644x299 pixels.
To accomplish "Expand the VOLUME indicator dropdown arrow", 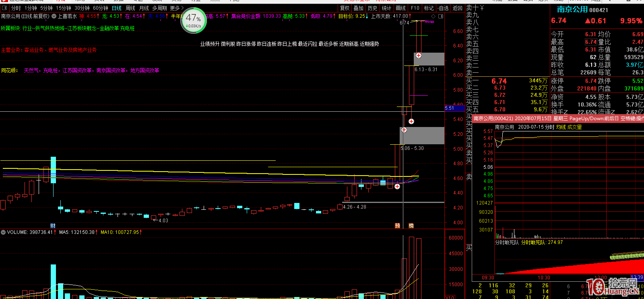I will click(3, 232).
